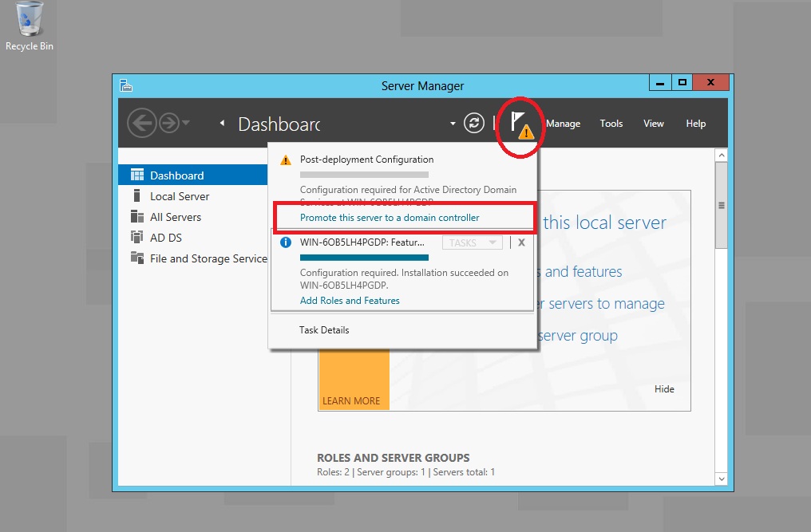This screenshot has height=532, width=811.
Task: Open the Help menu
Action: [x=696, y=124]
